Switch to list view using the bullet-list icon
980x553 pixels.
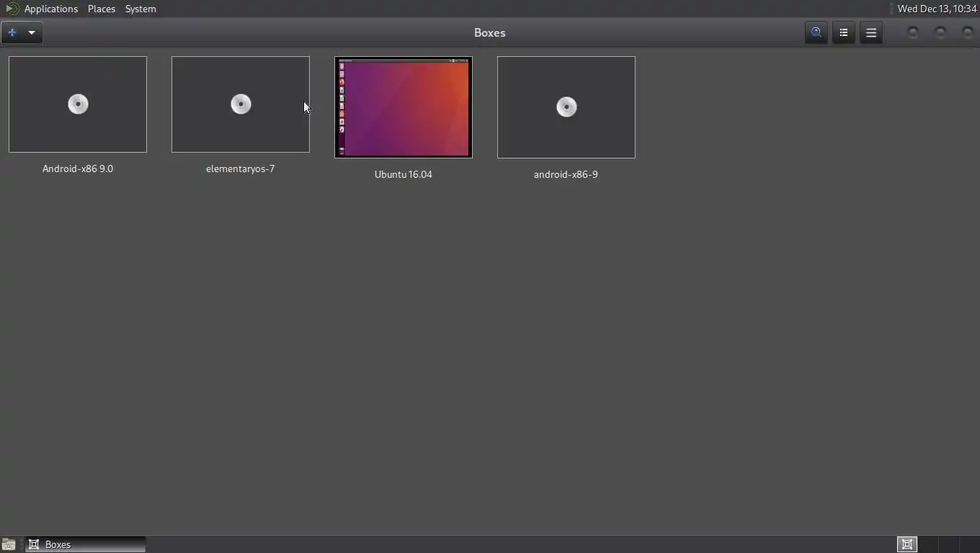click(844, 32)
